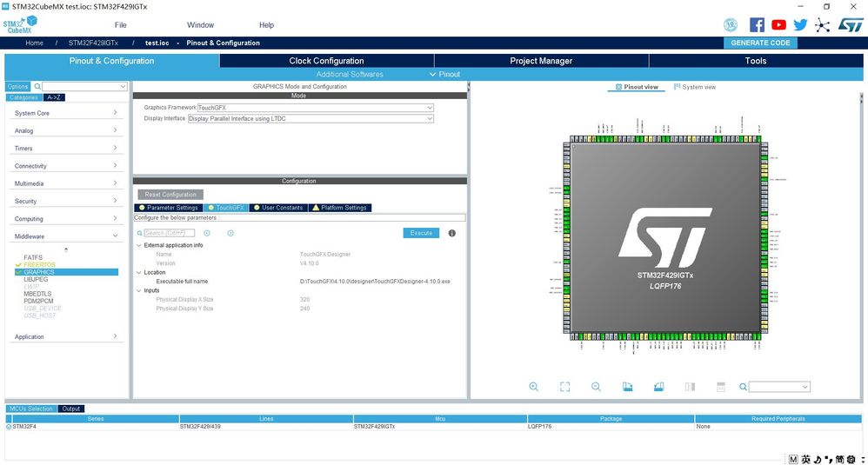This screenshot has width=868, height=465.
Task: Select the User Constants tab
Action: click(278, 208)
